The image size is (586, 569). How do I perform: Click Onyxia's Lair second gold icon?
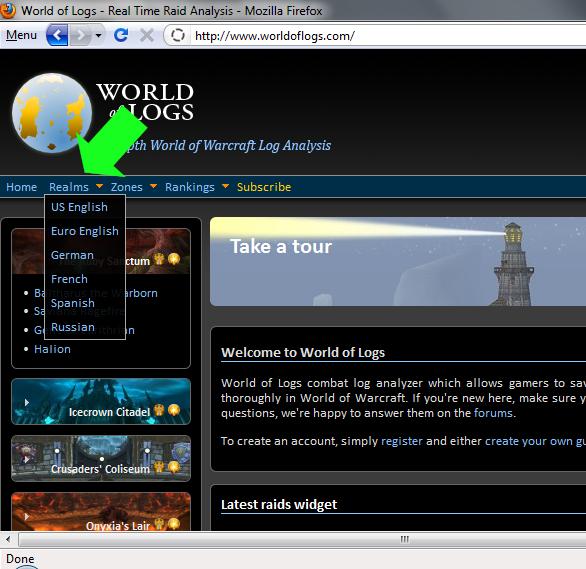174,524
